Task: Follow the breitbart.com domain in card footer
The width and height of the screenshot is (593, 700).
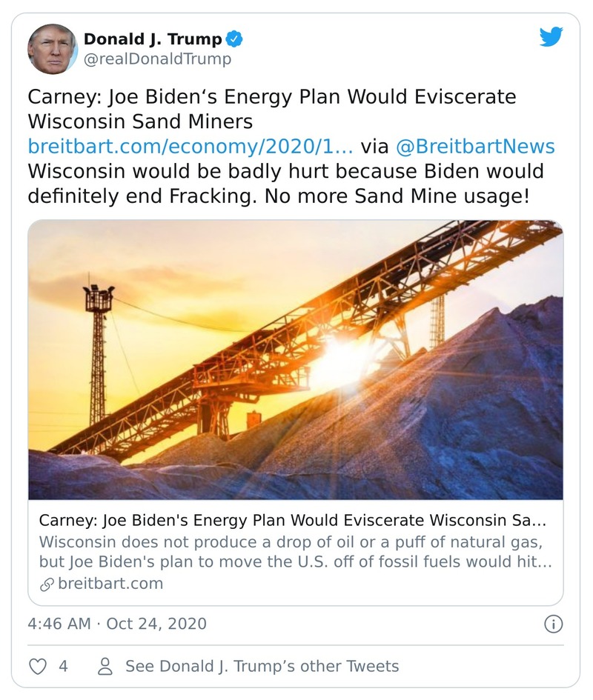Action: [110, 583]
